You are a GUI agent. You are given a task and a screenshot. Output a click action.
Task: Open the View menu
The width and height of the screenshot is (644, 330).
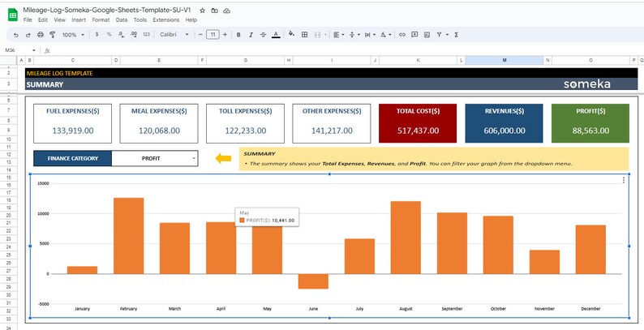(x=59, y=19)
